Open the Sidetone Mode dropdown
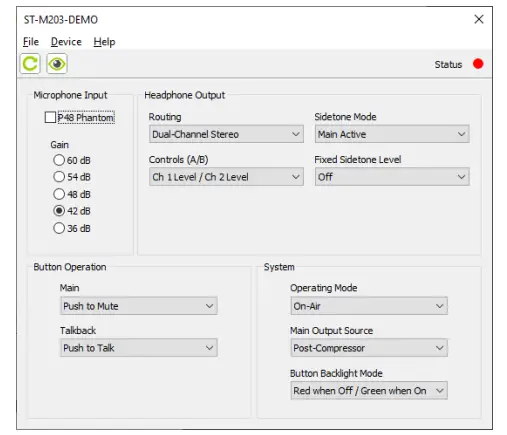Viewport: 507px width, 435px height. tap(392, 134)
